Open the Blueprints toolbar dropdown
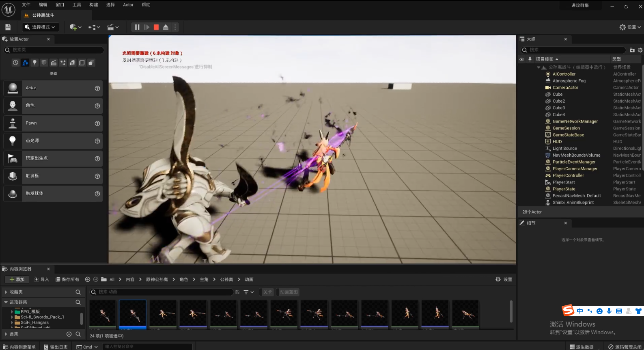This screenshot has height=350, width=644. coord(94,27)
